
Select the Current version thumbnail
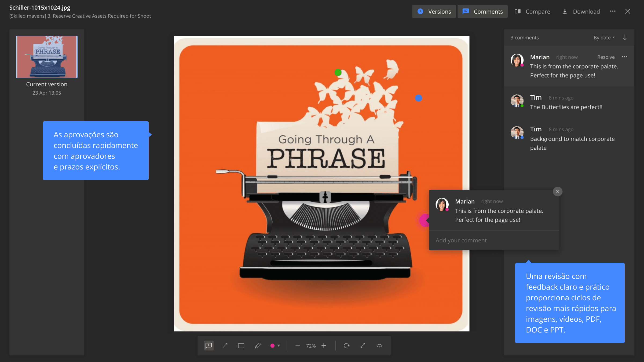click(47, 57)
